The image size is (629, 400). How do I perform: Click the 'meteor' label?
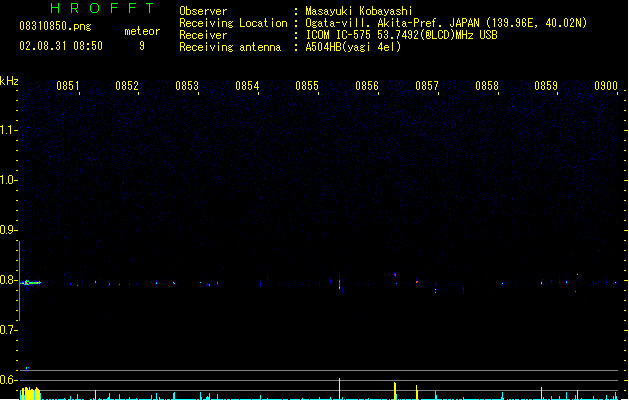(x=142, y=31)
